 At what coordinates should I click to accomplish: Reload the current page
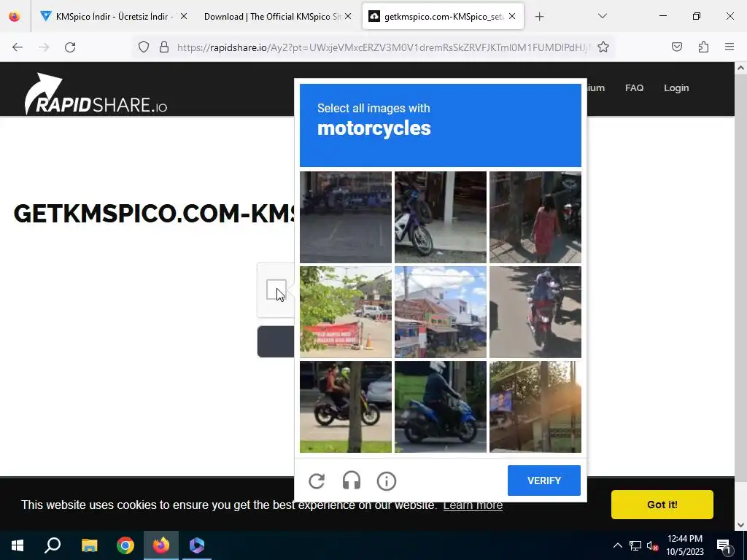point(70,47)
